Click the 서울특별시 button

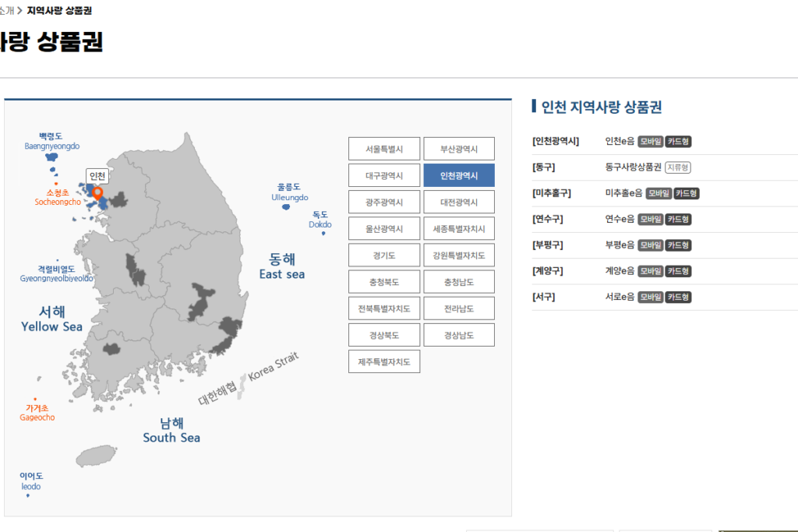point(383,149)
